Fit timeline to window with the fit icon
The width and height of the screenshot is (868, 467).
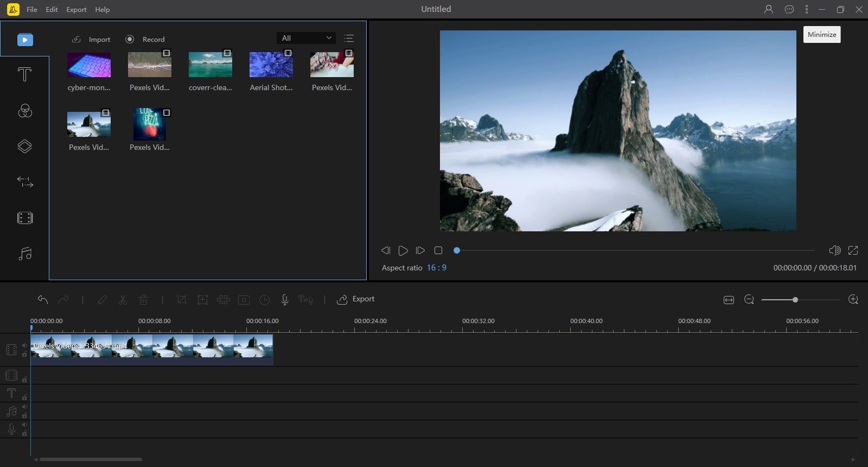[x=729, y=300]
